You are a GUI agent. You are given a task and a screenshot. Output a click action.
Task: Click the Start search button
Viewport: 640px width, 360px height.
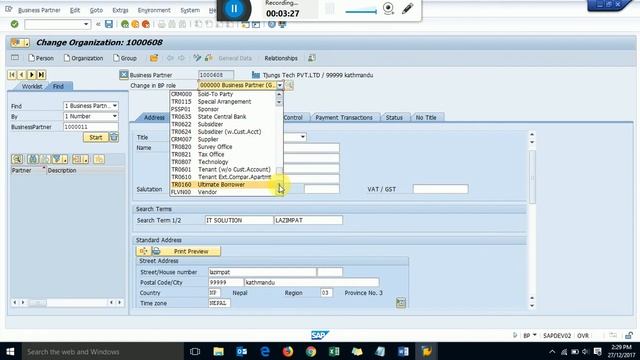[x=96, y=137]
